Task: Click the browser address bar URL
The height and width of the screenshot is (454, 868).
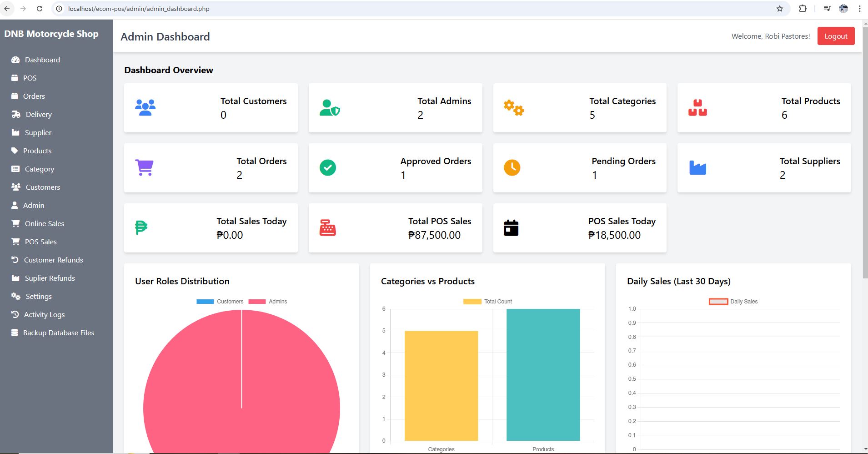Action: [139, 9]
